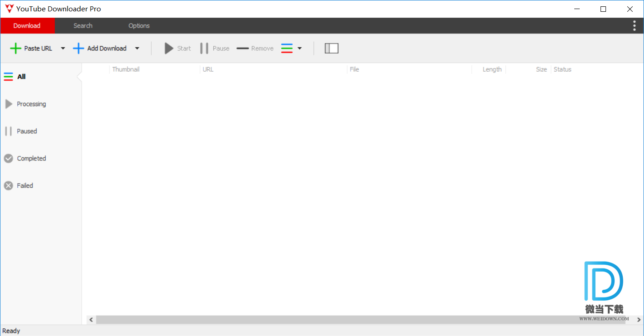Click the Add Download button label

click(107, 49)
